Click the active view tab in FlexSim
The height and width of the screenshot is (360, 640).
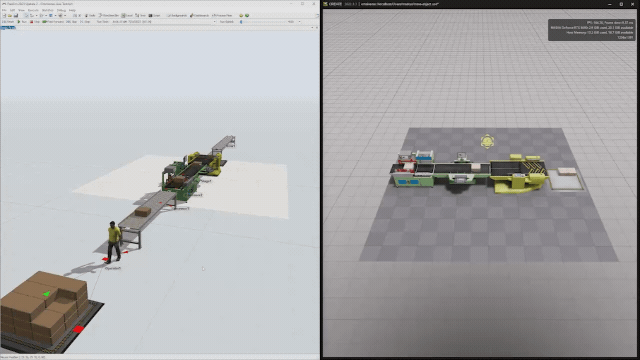8,27
